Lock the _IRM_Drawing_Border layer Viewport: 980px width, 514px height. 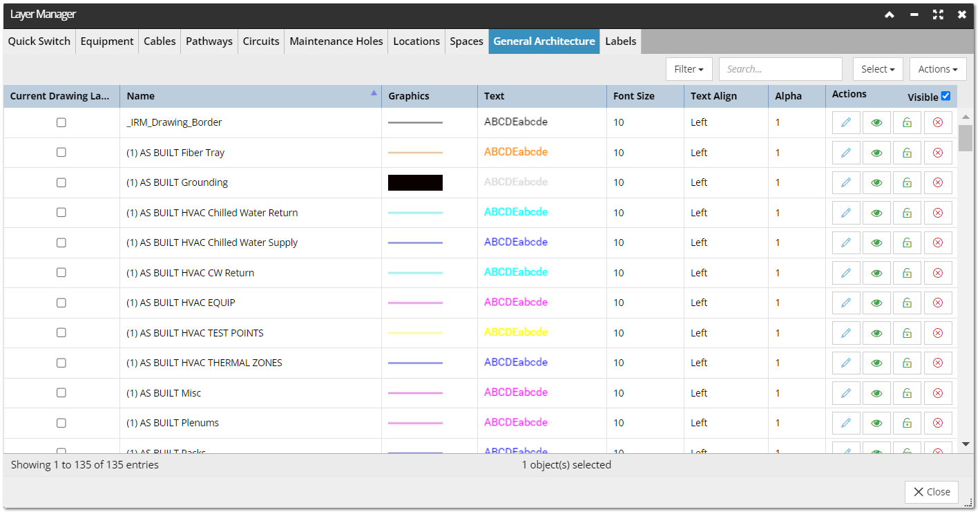click(907, 122)
